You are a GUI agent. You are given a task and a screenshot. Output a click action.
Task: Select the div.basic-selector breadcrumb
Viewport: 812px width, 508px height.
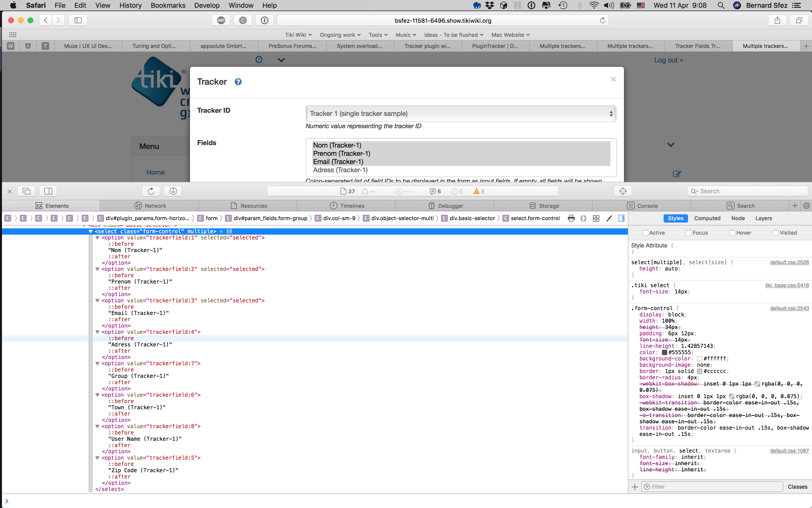(468, 218)
